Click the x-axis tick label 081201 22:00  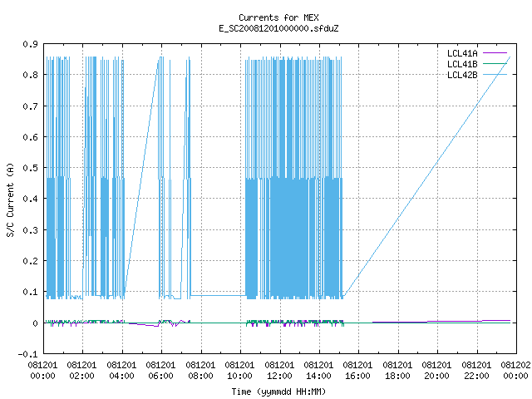tap(476, 371)
